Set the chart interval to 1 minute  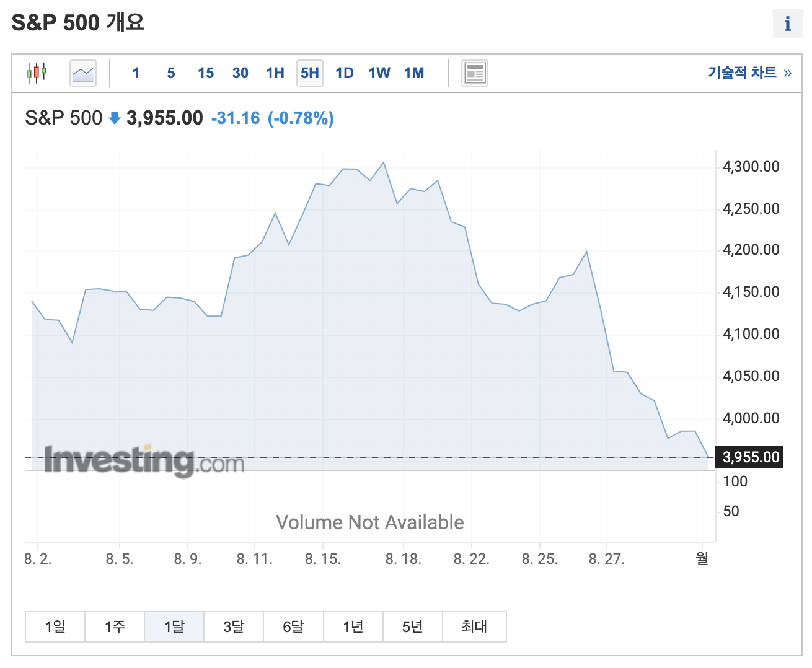point(136,73)
